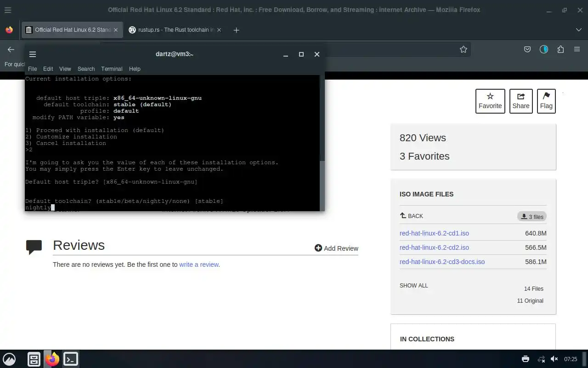Open the Firefox application menu

577,49
